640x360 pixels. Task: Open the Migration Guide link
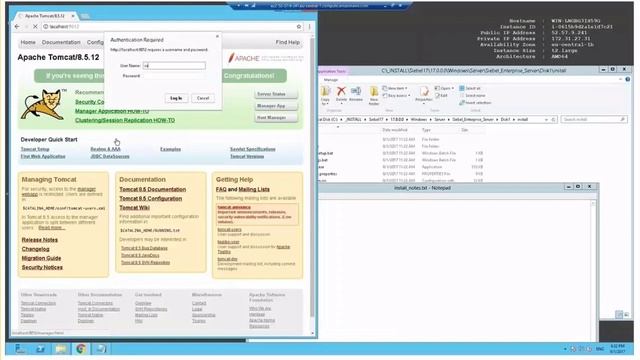(x=41, y=258)
